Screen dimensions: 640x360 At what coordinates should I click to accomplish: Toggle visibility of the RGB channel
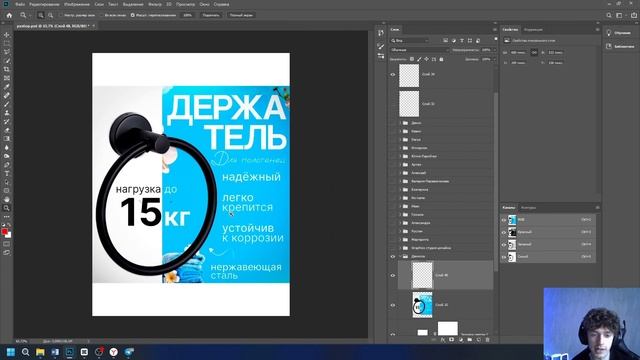[x=504, y=220]
